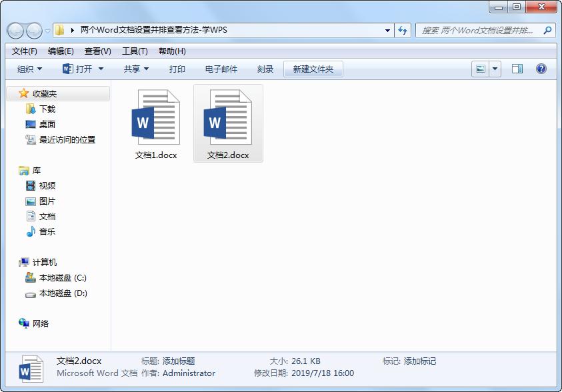Expand the arrow next to 打开
Screen dimensions: 562x392
(x=101, y=69)
